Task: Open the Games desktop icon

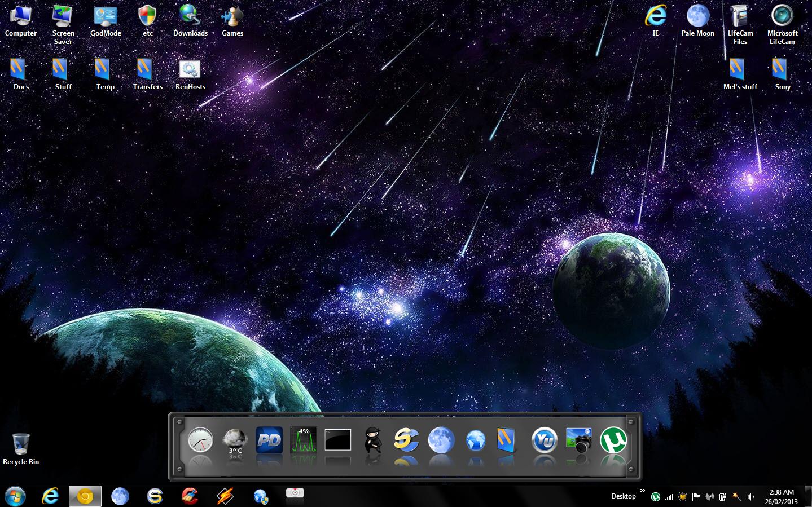Action: pos(232,21)
